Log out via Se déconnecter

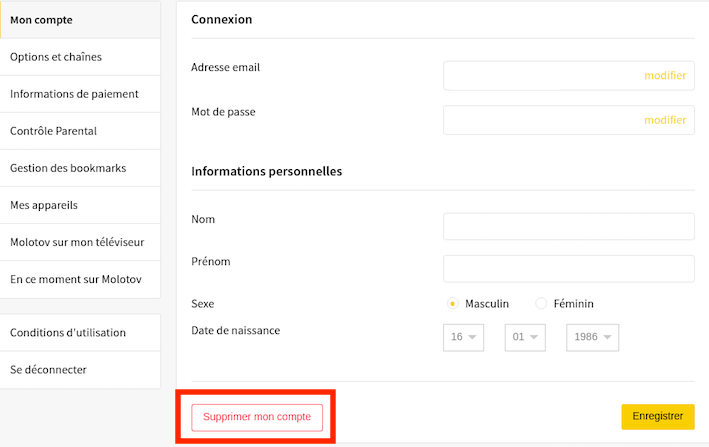point(80,370)
